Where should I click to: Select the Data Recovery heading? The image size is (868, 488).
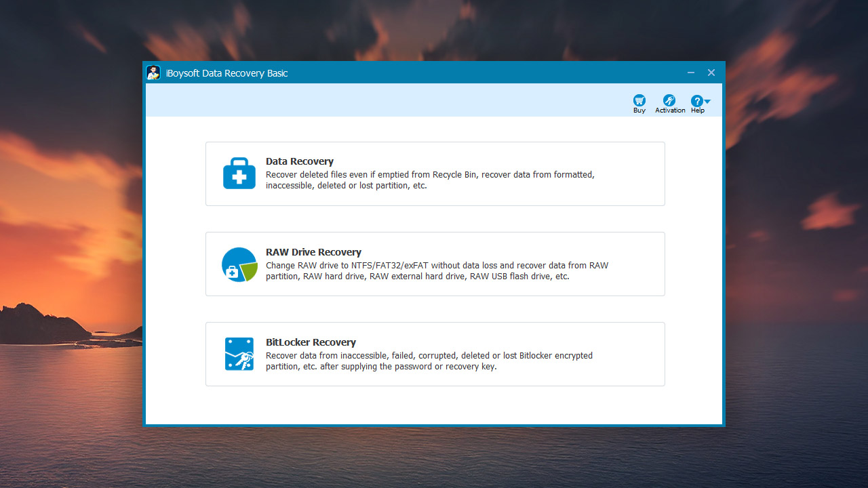[x=300, y=161]
